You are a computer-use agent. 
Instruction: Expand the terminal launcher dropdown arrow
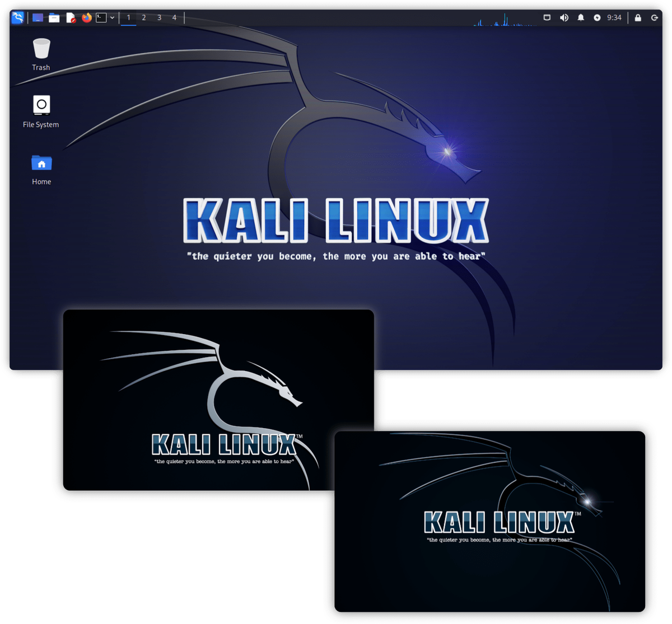coord(112,18)
